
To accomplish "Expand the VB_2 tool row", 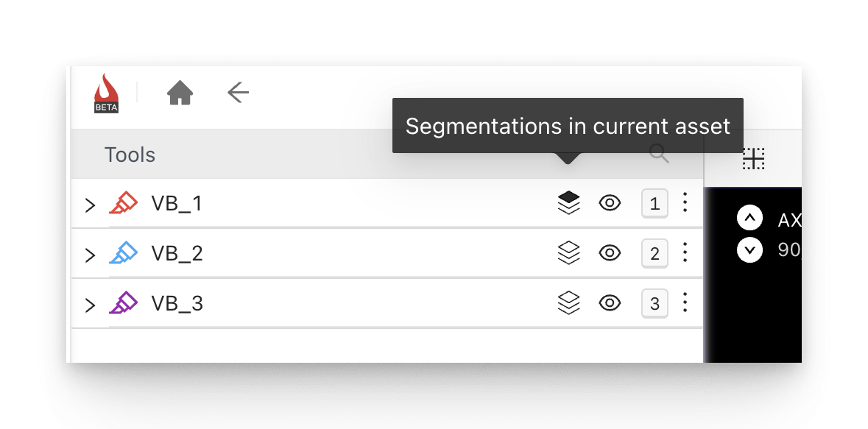I will tap(90, 255).
